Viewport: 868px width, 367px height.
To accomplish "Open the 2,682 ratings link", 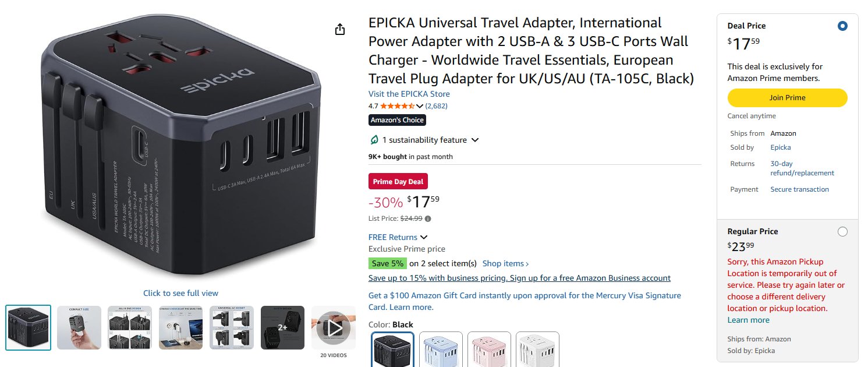I will [437, 106].
